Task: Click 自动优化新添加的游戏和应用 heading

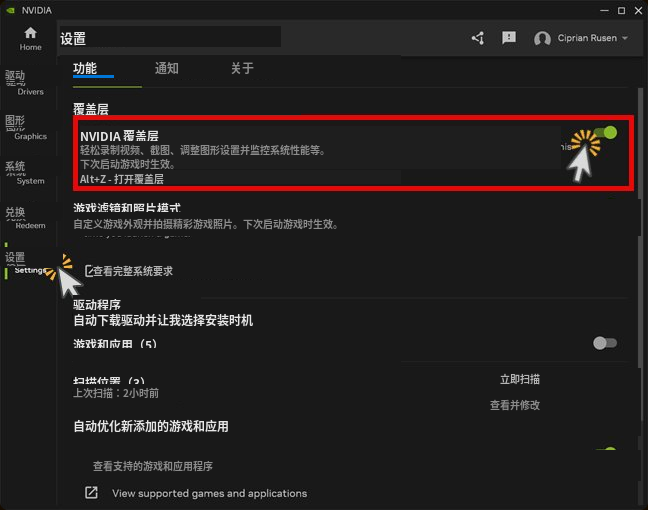Action: (151, 426)
